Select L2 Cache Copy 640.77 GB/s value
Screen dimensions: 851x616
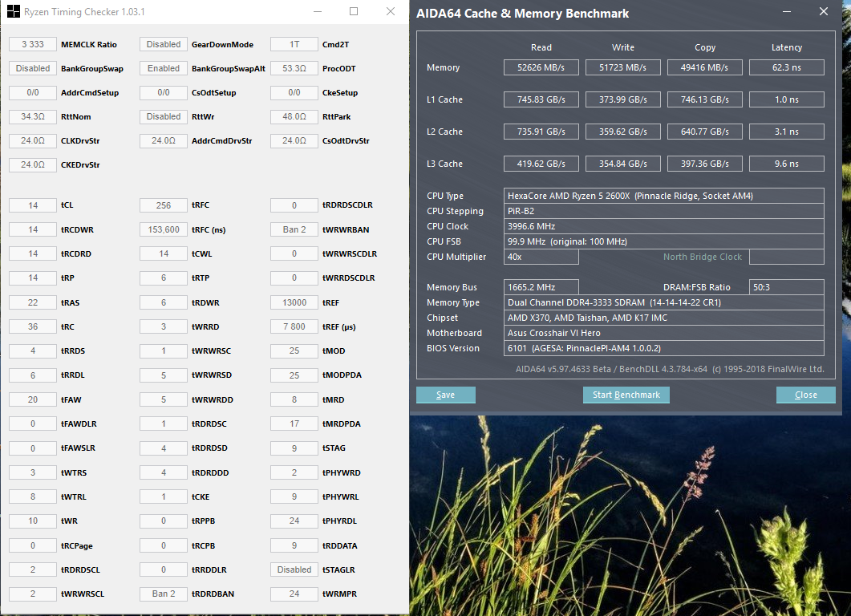point(704,132)
